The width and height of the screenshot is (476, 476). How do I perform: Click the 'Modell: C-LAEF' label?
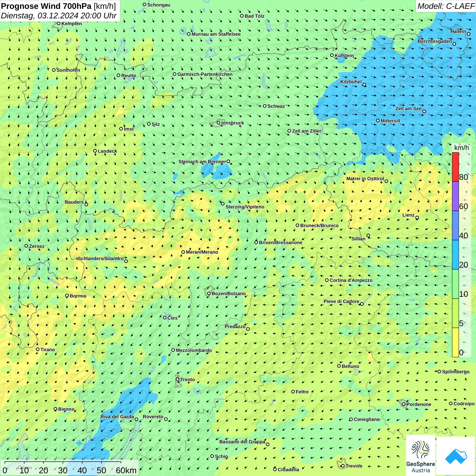point(446,6)
